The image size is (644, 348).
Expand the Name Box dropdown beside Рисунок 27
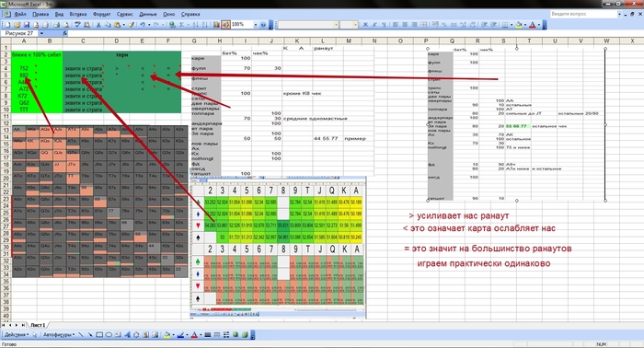click(41, 33)
